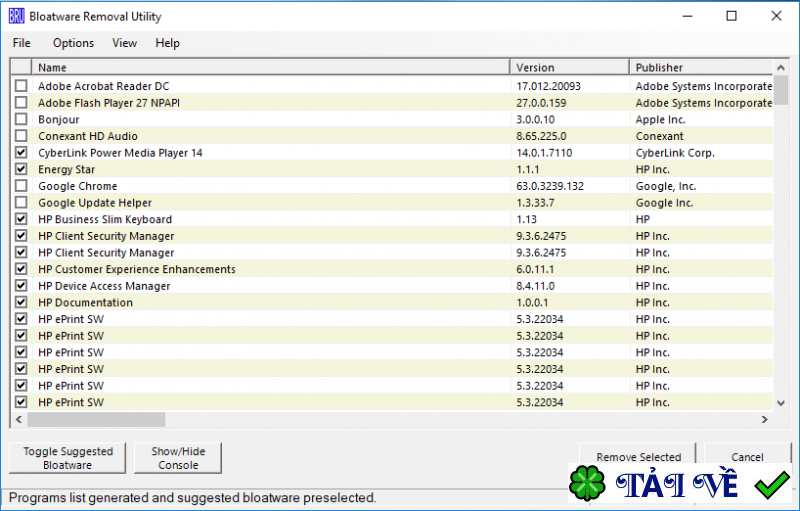Open the Help menu
Screen dimensions: 800x511
tap(168, 43)
